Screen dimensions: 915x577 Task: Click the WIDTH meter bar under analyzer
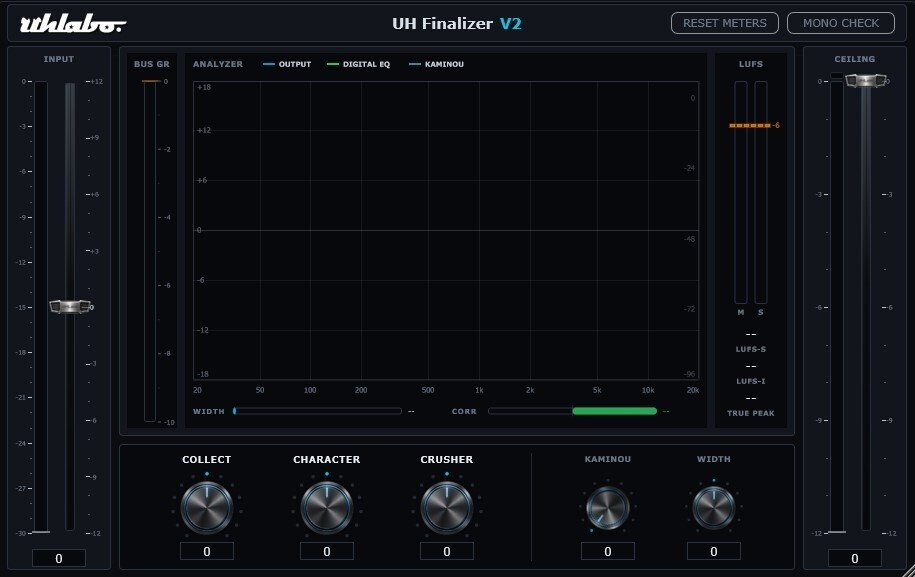(x=317, y=411)
